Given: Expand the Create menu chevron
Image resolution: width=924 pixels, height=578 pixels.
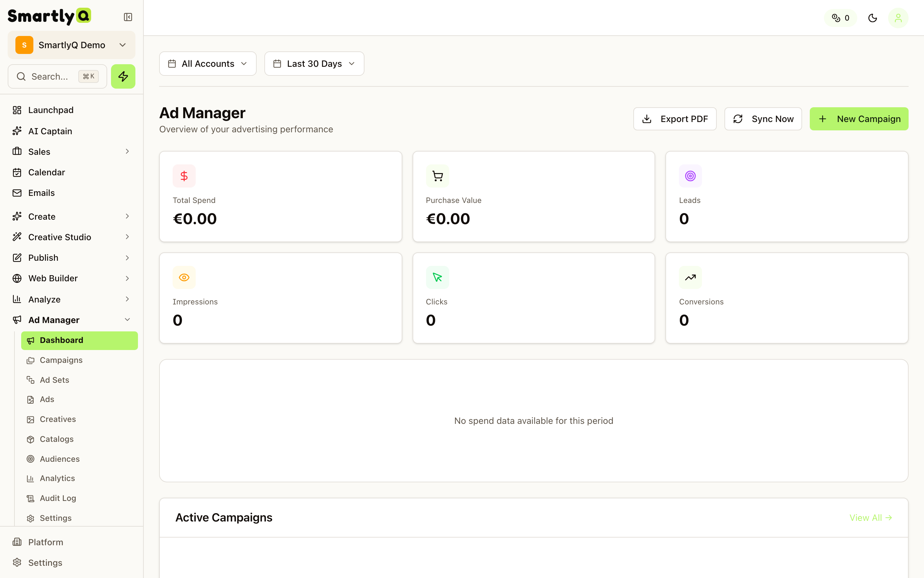Looking at the screenshot, I should tap(127, 216).
